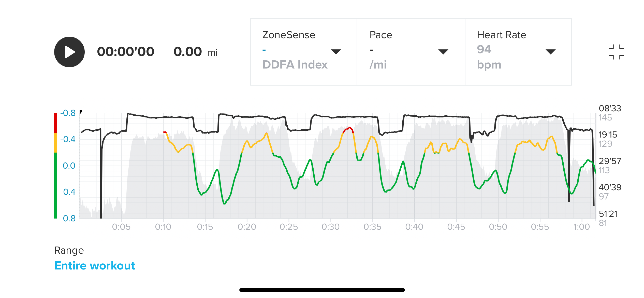Screen dimensions: 644x298
Task: Select the Entire workout range link
Action: pos(95,266)
